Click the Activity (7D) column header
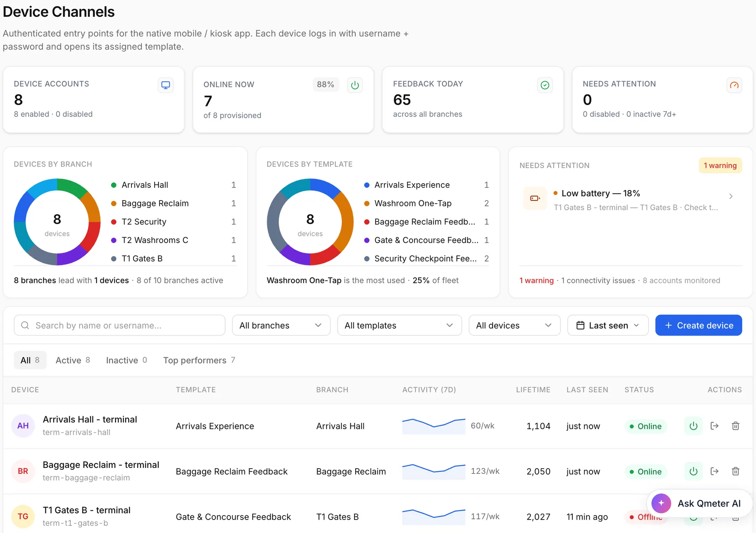 tap(429, 390)
